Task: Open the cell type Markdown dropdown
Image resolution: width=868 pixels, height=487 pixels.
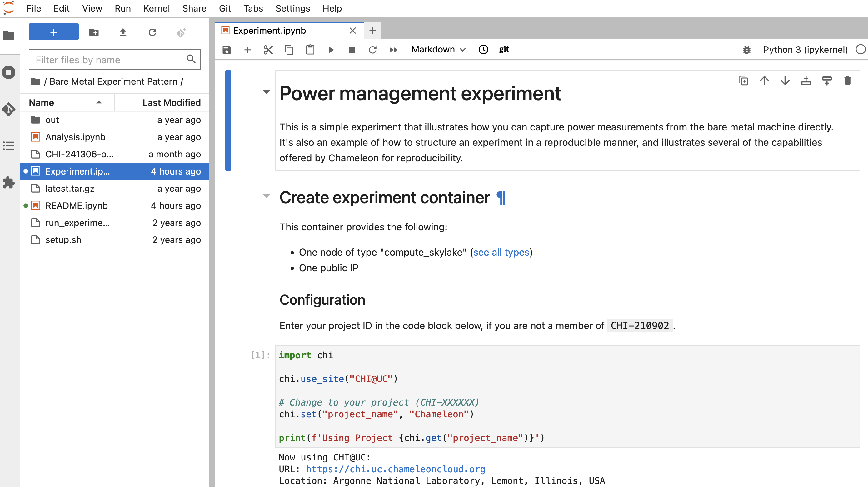Action: [x=438, y=49]
